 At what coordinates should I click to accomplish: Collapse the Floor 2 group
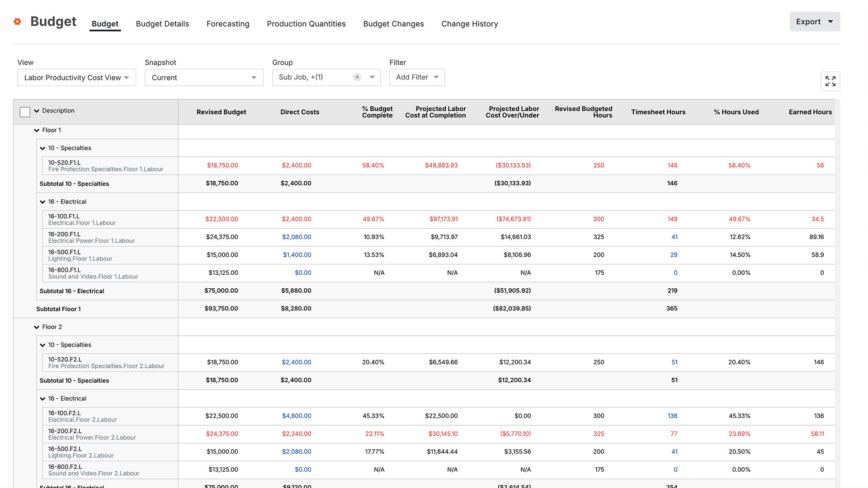(x=37, y=327)
